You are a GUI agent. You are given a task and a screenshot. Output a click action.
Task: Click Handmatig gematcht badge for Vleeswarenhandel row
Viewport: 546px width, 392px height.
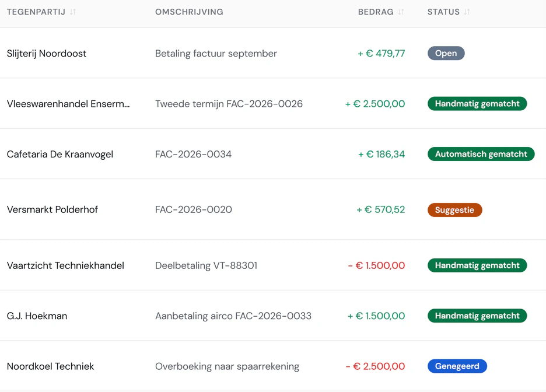pyautogui.click(x=477, y=104)
